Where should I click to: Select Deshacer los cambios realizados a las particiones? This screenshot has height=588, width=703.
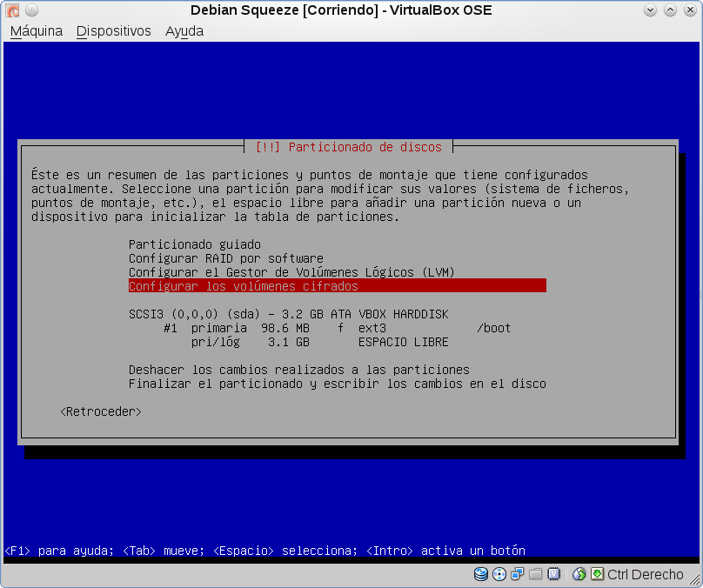(299, 370)
